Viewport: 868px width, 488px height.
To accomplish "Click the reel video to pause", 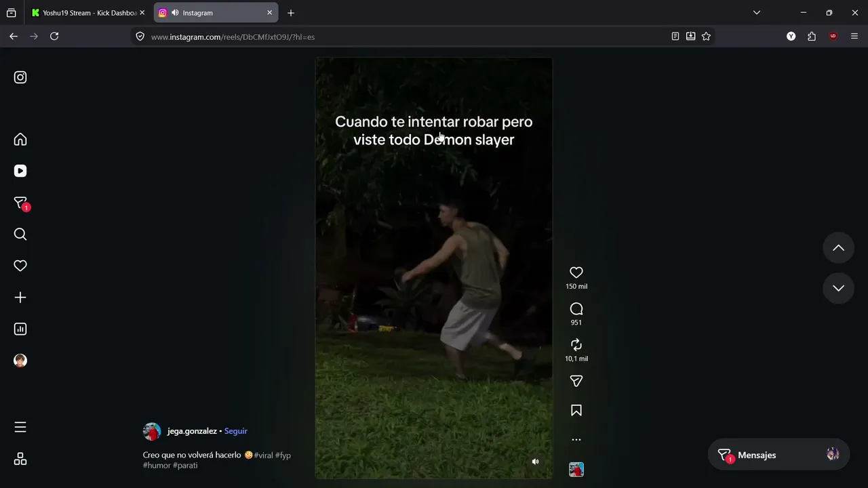I will click(x=434, y=268).
